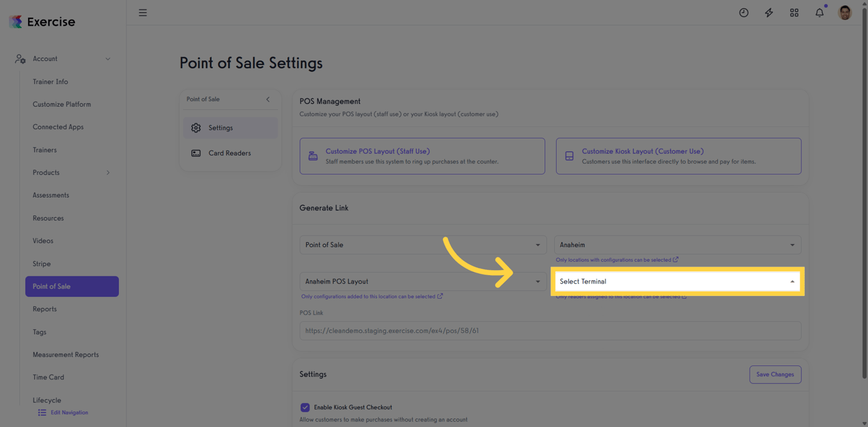Viewport: 868px width, 427px height.
Task: Click the lightning bolt quick actions icon
Action: click(769, 13)
